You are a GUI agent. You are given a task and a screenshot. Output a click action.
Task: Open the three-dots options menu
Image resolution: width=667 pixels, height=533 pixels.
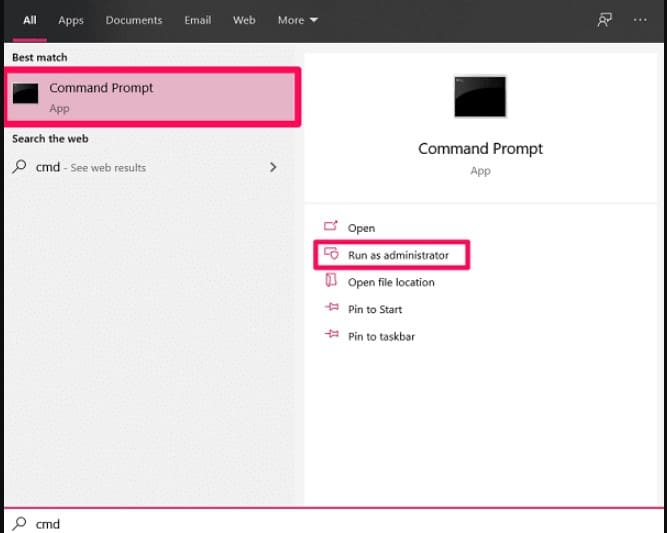pos(640,20)
